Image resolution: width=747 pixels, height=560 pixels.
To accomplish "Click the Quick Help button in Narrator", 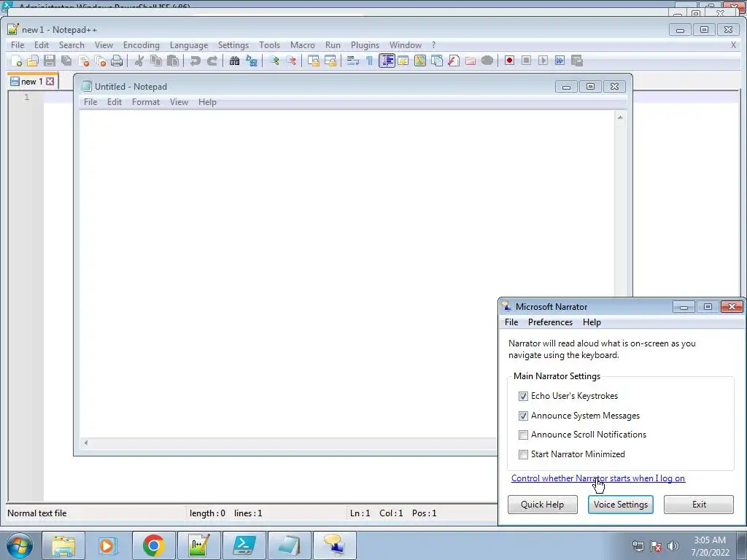I will pyautogui.click(x=542, y=505).
